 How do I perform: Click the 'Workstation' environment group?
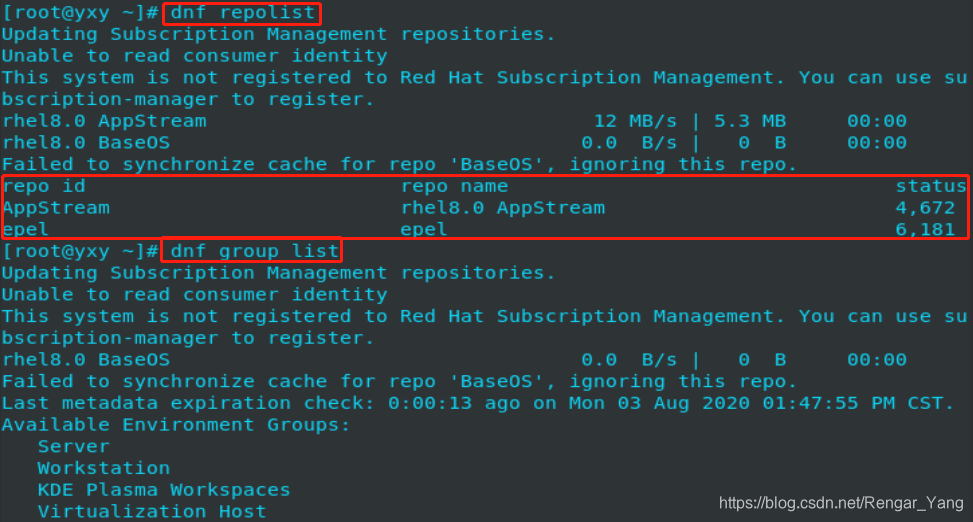pos(104,468)
